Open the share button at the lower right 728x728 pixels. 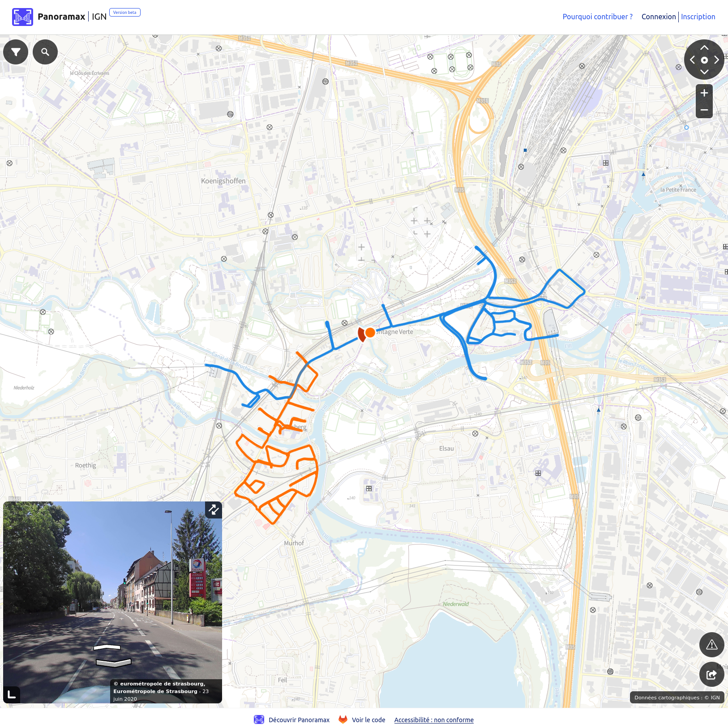coord(712,674)
